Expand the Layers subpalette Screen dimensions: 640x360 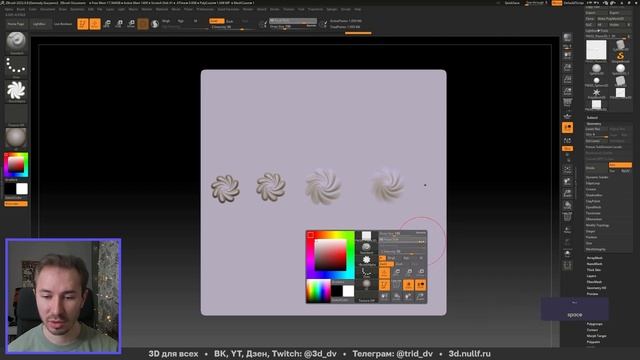[x=591, y=276]
